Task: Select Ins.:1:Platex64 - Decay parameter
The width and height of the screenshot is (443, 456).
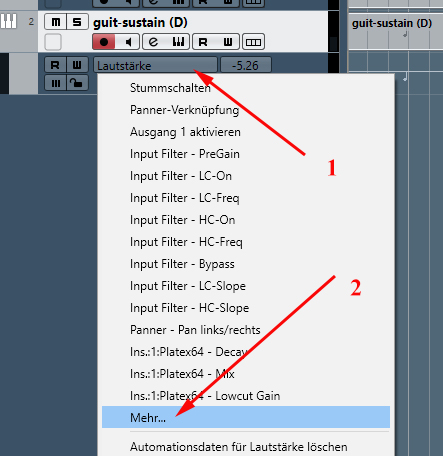Action: point(189,352)
